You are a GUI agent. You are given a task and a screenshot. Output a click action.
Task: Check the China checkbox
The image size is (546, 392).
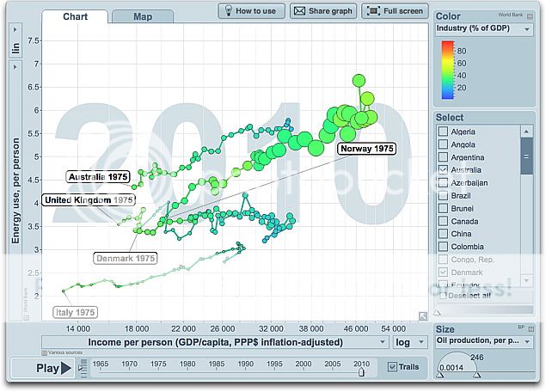point(443,234)
